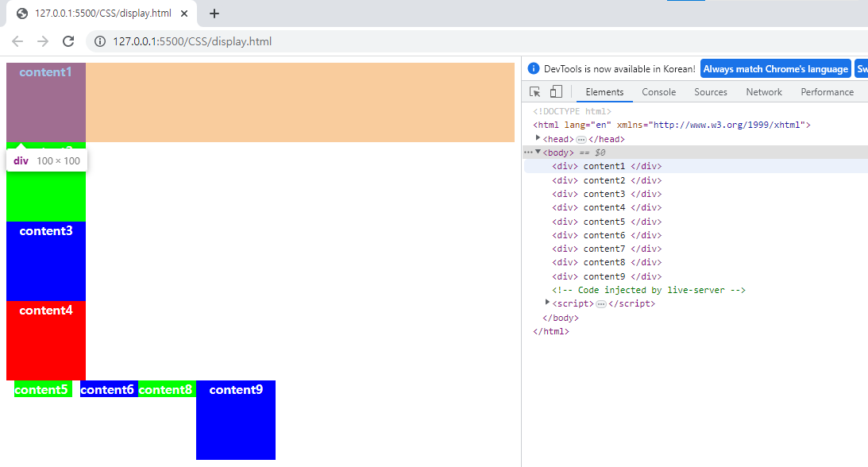Select the div content5 DOM row
Viewport: 868px width, 467px height.
696,222
